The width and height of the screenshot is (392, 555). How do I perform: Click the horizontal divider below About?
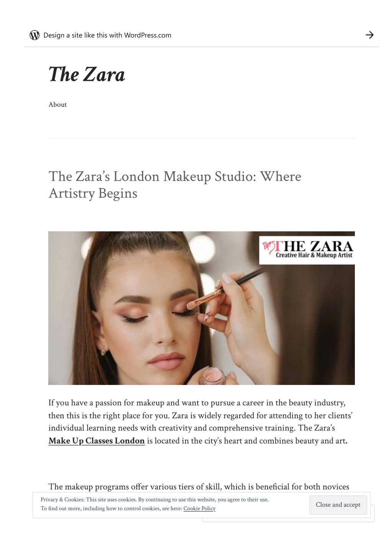tap(201, 138)
